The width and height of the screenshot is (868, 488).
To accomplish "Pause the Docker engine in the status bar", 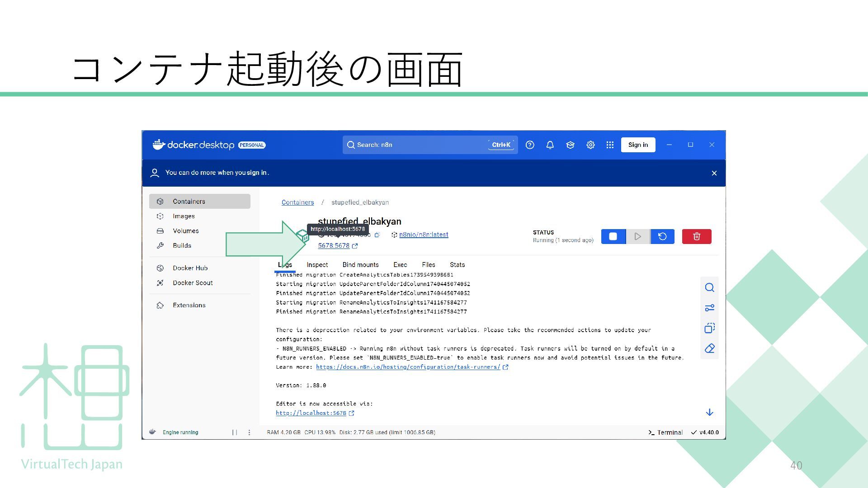I will pyautogui.click(x=235, y=432).
